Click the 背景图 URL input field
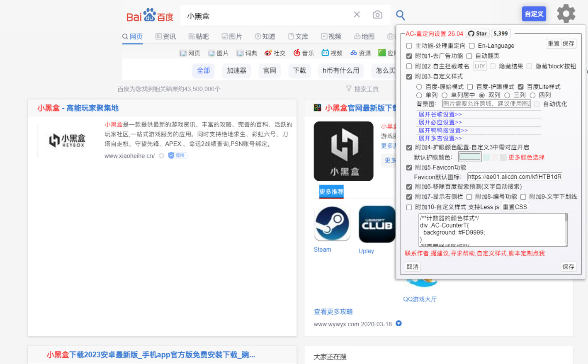This screenshot has height=364, width=588. pyautogui.click(x=486, y=104)
